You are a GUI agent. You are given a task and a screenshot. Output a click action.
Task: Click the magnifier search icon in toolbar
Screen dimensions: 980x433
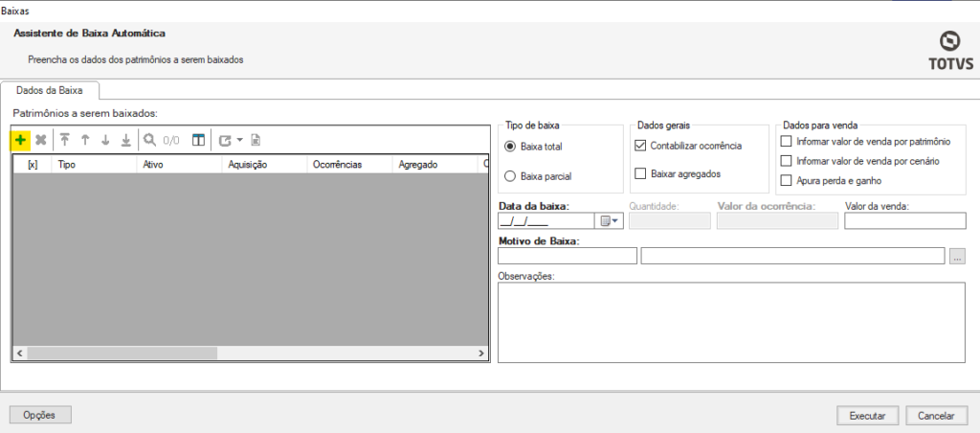(150, 140)
